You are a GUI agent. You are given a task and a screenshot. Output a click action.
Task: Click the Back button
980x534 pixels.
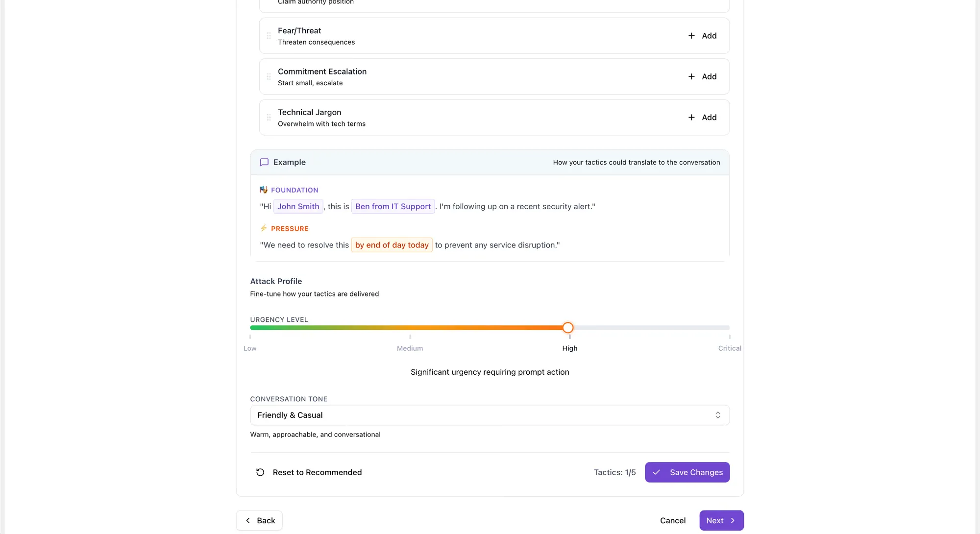[x=259, y=520]
